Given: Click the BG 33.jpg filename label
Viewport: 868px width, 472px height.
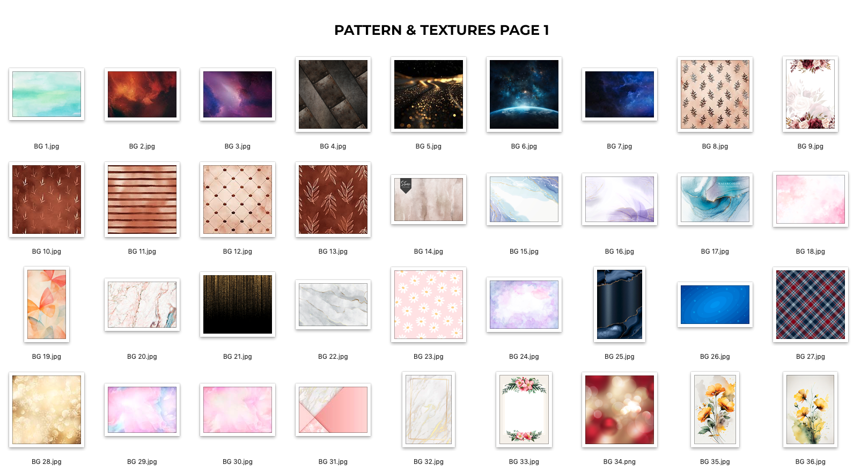Looking at the screenshot, I should point(524,462).
